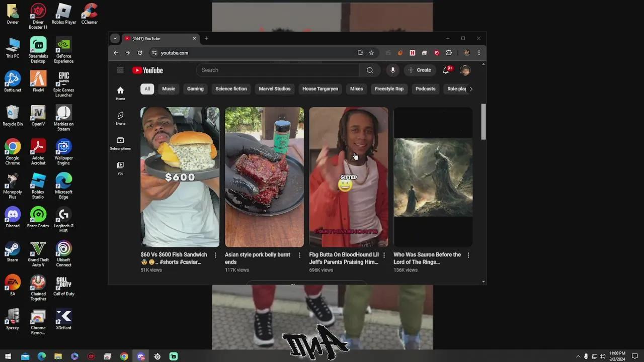Open options menu for the Fbg Butta short
The height and width of the screenshot is (362, 644).
coord(384,255)
